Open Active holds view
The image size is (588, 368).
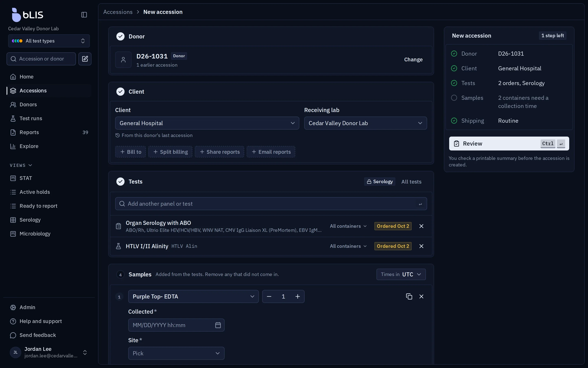tap(49, 192)
